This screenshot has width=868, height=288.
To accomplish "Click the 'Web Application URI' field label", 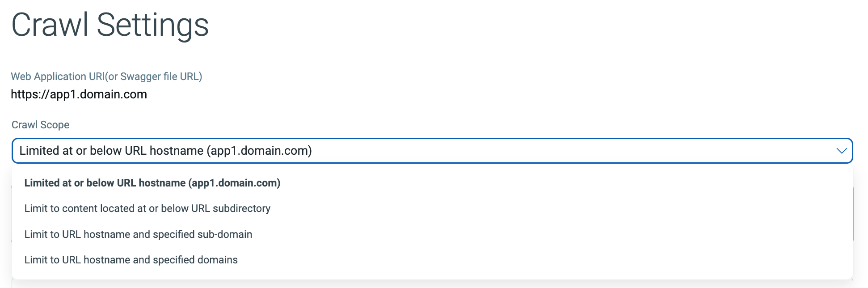I will [x=57, y=76].
